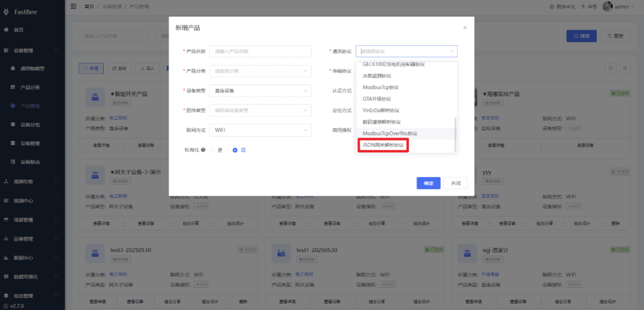
Task: Click 首页 in the breadcrumb
Action: click(89, 7)
